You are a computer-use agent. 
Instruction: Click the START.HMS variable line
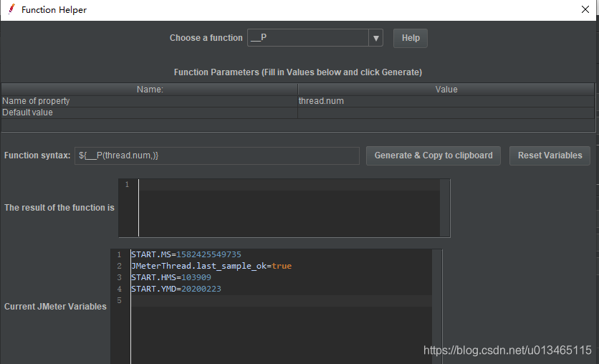[x=171, y=277]
